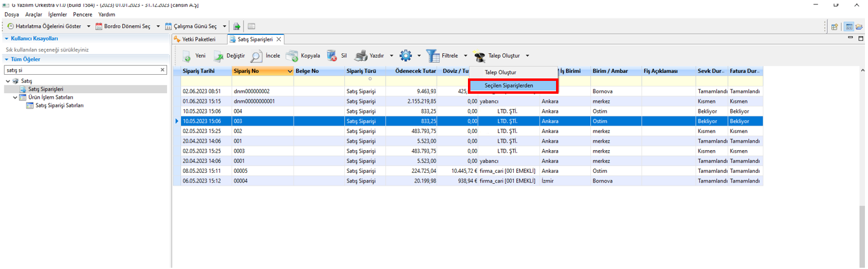Open dropdown arrow next to Filtrele
The image size is (868, 269).
[466, 56]
